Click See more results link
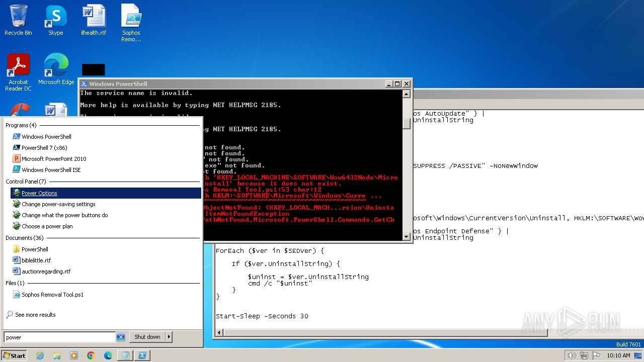644x362 pixels. pos(35,315)
